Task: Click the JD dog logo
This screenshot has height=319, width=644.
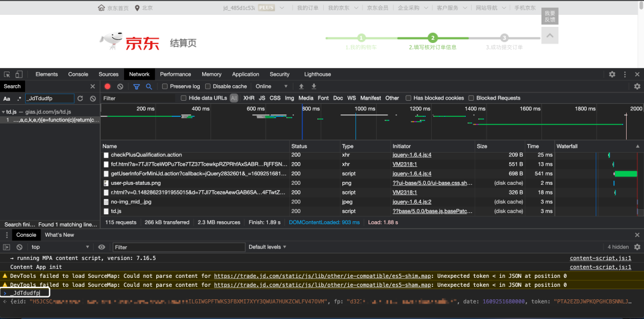Action: (x=112, y=41)
